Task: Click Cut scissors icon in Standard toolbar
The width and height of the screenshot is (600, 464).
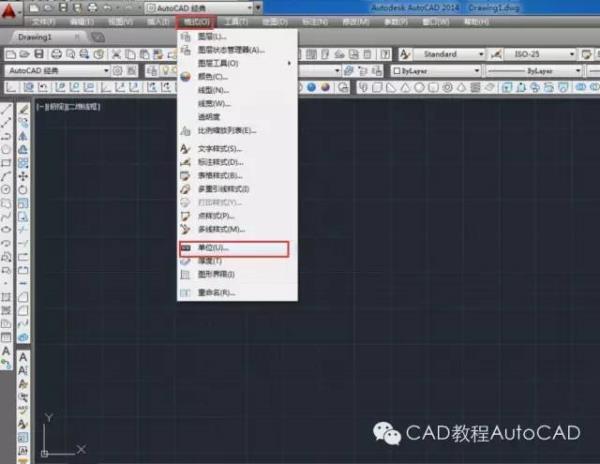Action: pos(116,54)
